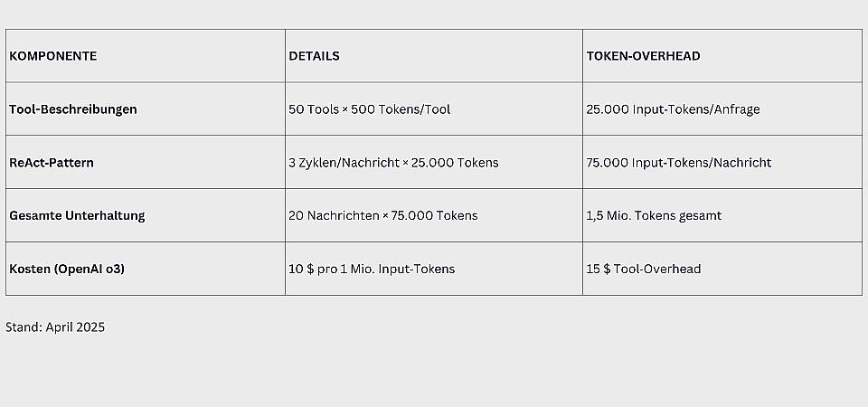Click the KOMPONENTE column header
This screenshot has height=407, width=868.
coord(53,56)
